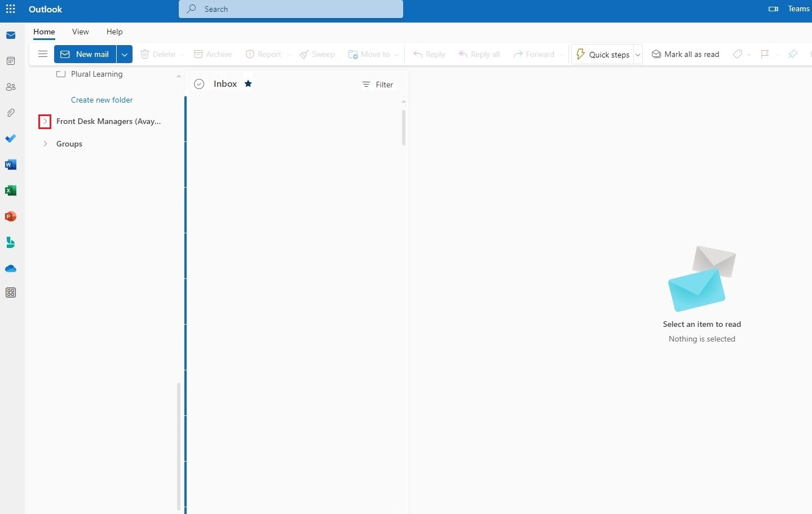Click the folder pane scroll up arrow
Screen dimensions: 812x514
[x=179, y=76]
